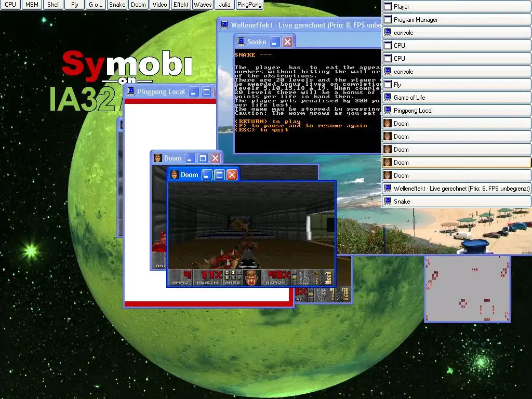Screen dimensions: 532x399
Task: Click the Pingpong Local window title icon
Action: [x=131, y=91]
